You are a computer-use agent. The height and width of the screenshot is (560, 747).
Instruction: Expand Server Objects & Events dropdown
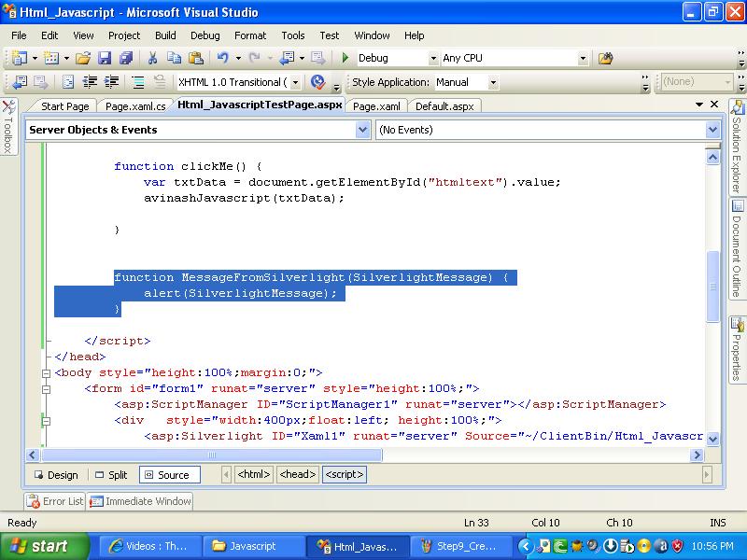[362, 130]
